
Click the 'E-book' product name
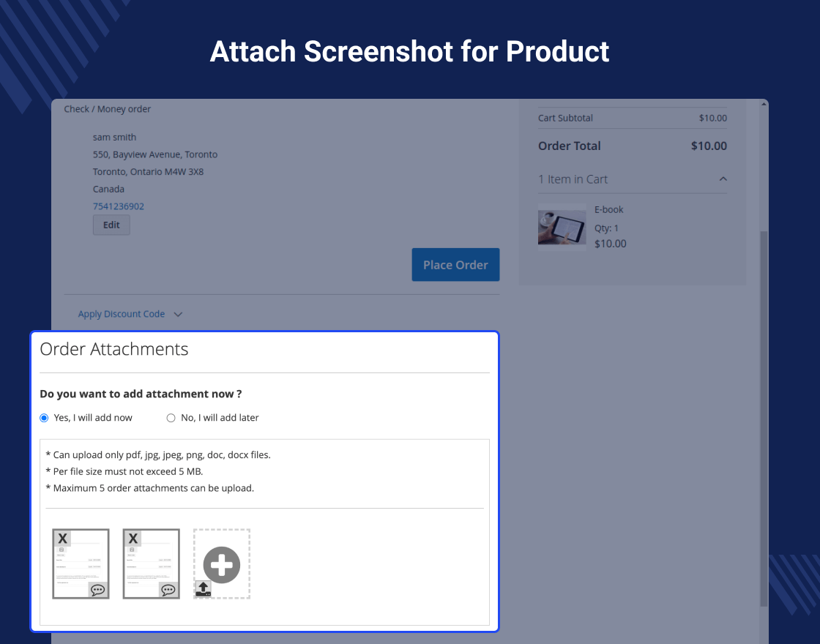tap(608, 209)
